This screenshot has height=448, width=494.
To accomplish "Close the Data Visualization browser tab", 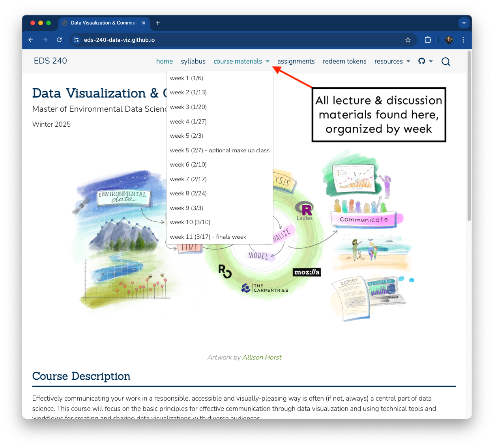I will point(144,23).
